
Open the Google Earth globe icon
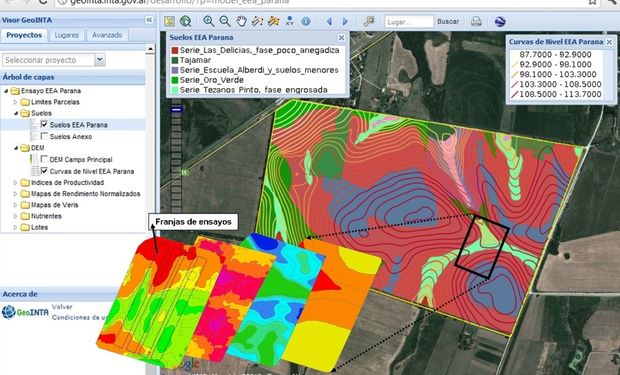click(x=500, y=21)
